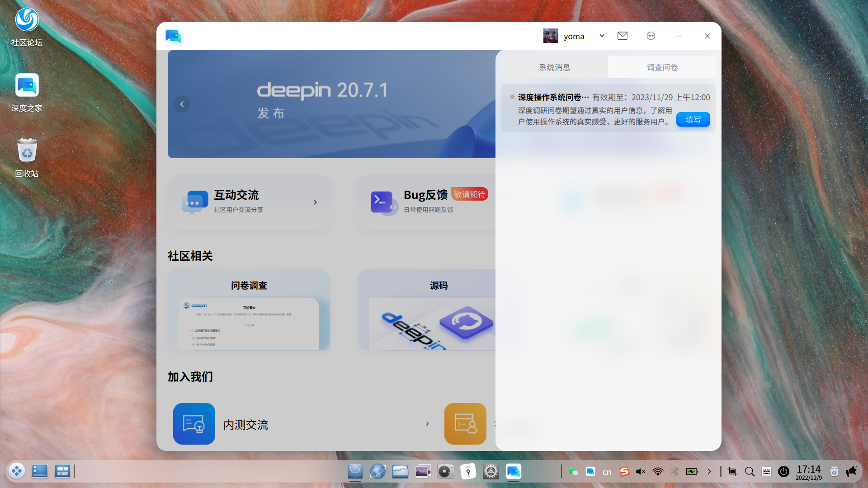Go to previous banner slide arrow
The width and height of the screenshot is (868, 488).
click(x=182, y=104)
